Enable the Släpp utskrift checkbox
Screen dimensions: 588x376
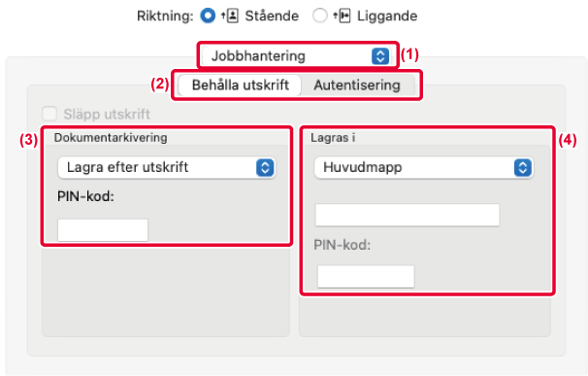(x=49, y=114)
